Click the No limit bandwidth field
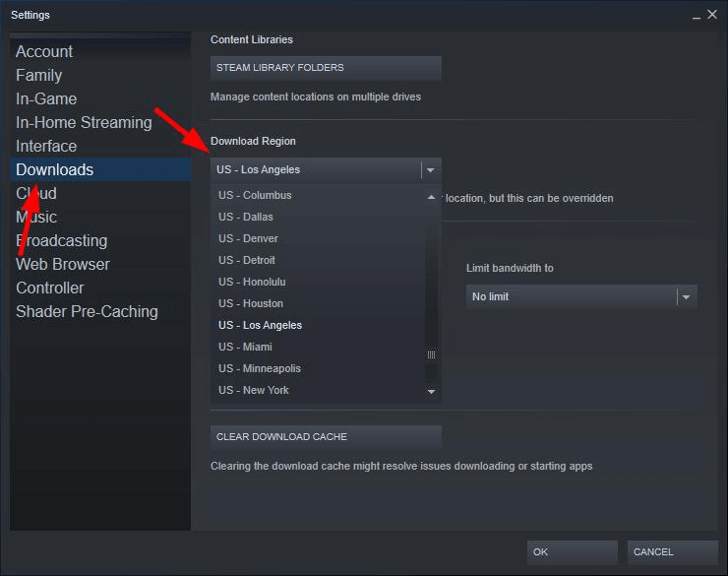 point(581,296)
